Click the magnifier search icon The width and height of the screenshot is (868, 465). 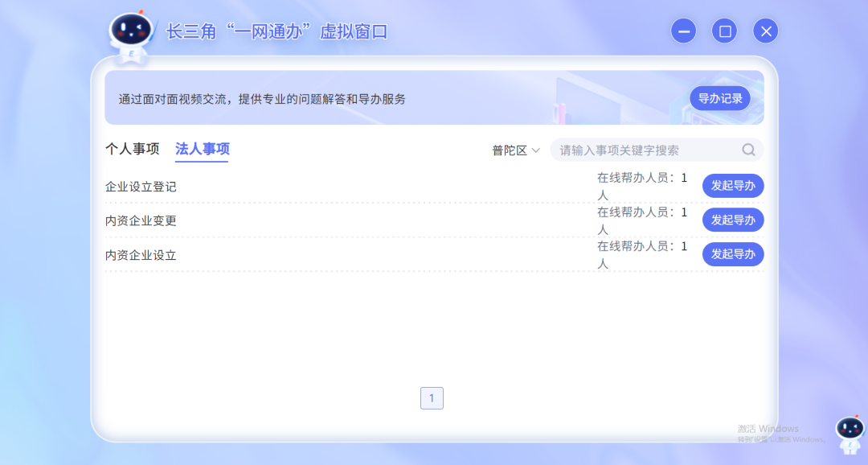pyautogui.click(x=748, y=150)
